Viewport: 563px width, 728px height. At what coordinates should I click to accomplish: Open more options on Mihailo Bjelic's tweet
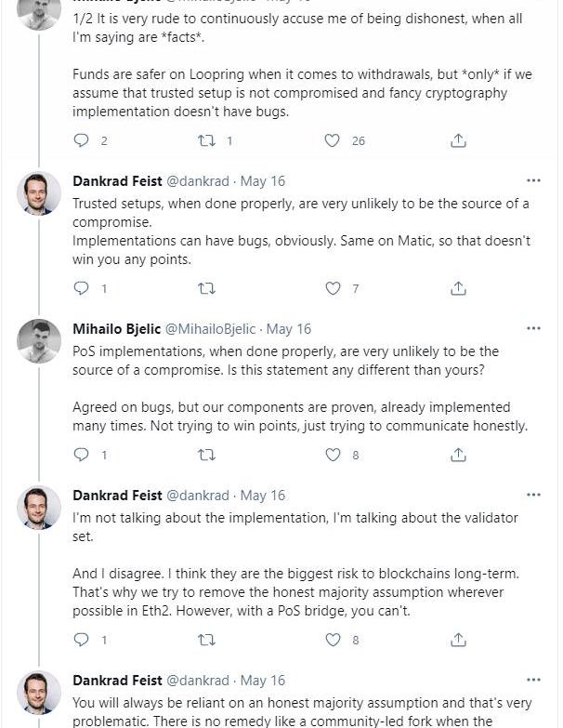(x=533, y=328)
